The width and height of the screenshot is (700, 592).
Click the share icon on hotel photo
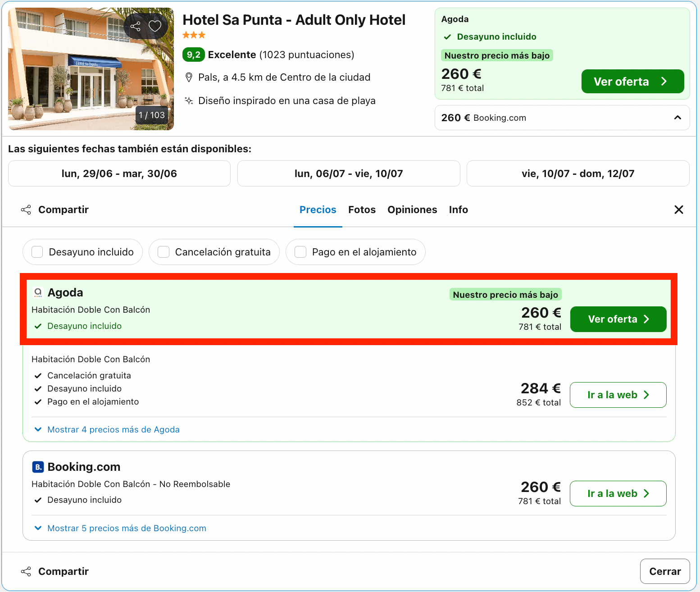pos(136,26)
